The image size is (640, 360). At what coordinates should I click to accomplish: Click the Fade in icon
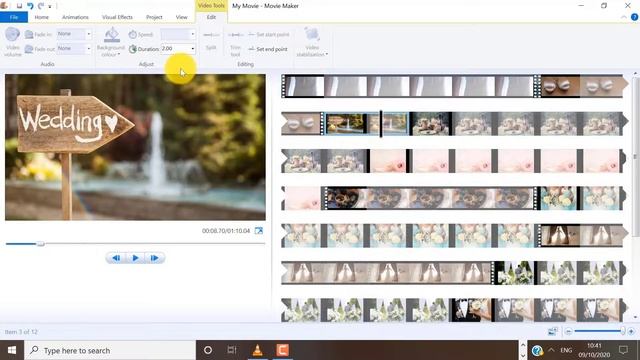click(x=29, y=34)
